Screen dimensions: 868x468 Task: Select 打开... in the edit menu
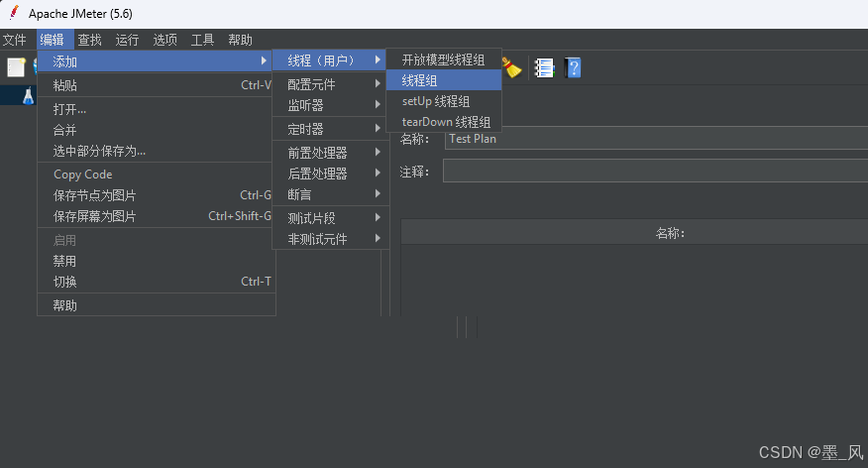click(x=157, y=109)
